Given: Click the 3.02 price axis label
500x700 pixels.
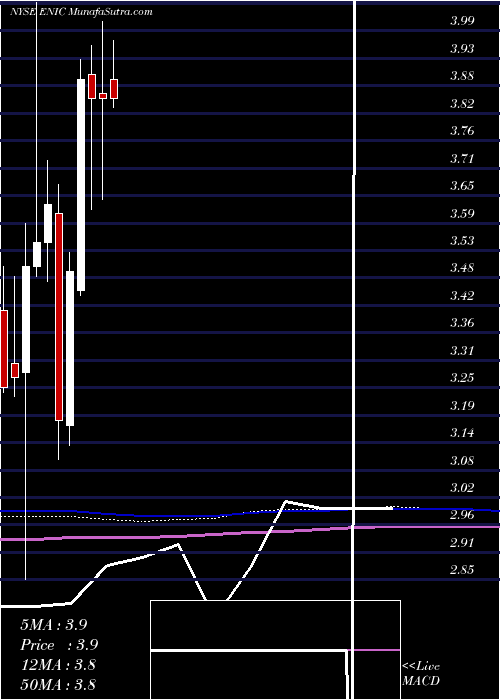Looking at the screenshot, I should click(x=462, y=488).
